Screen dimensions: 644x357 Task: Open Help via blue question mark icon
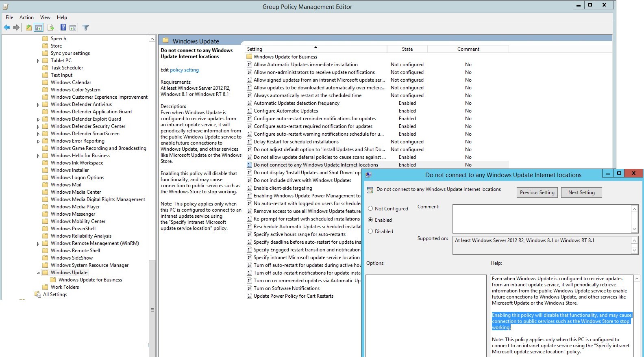pyautogui.click(x=63, y=28)
